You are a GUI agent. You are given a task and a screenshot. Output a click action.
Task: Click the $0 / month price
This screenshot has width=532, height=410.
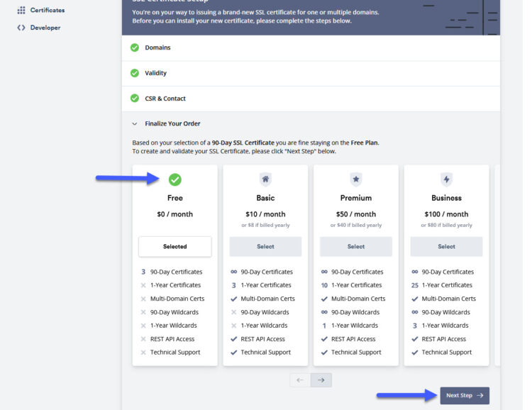tap(175, 214)
